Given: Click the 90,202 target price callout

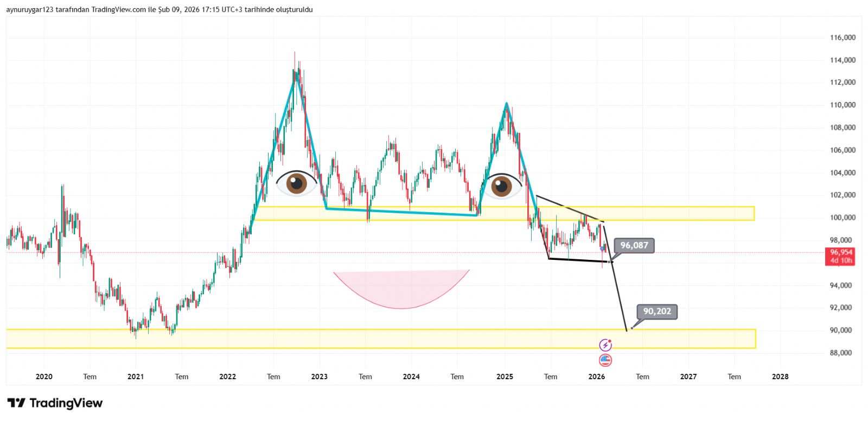Looking at the screenshot, I should [657, 311].
